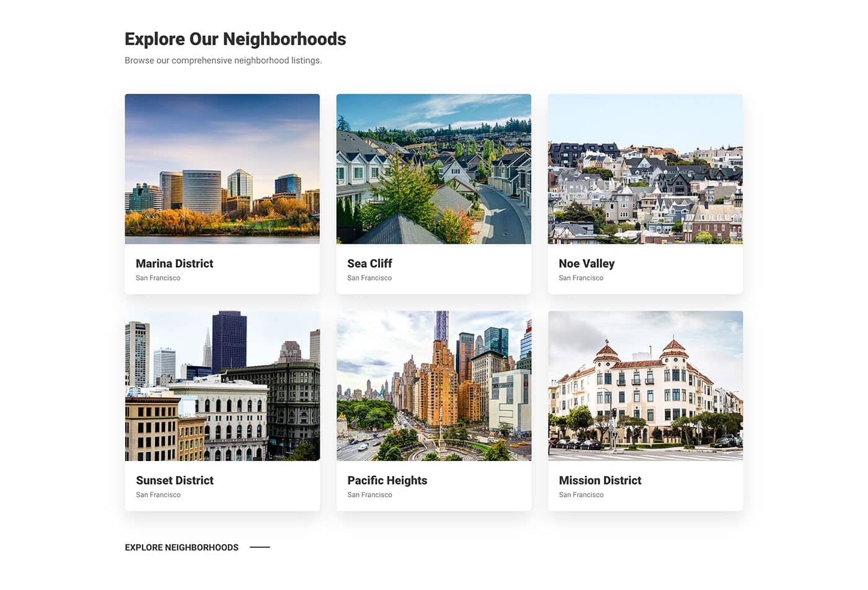
Task: Open the Pacific Heights cityscape photo
Action: tap(433, 386)
